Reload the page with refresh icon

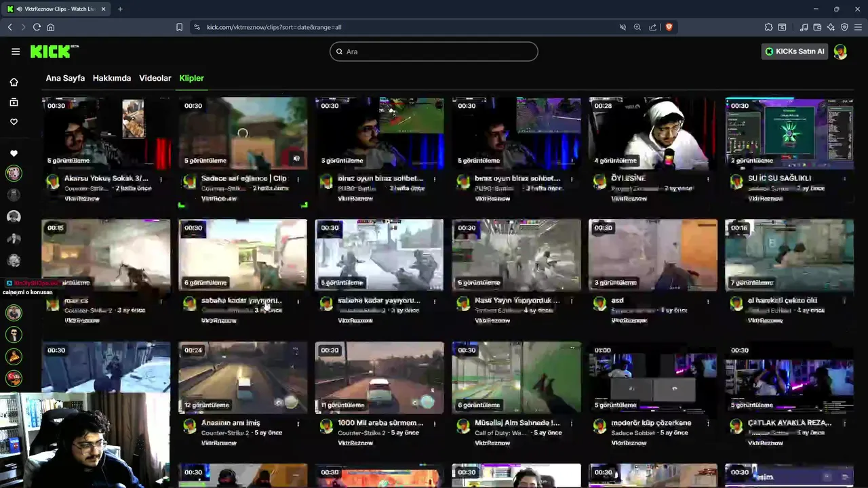37,27
